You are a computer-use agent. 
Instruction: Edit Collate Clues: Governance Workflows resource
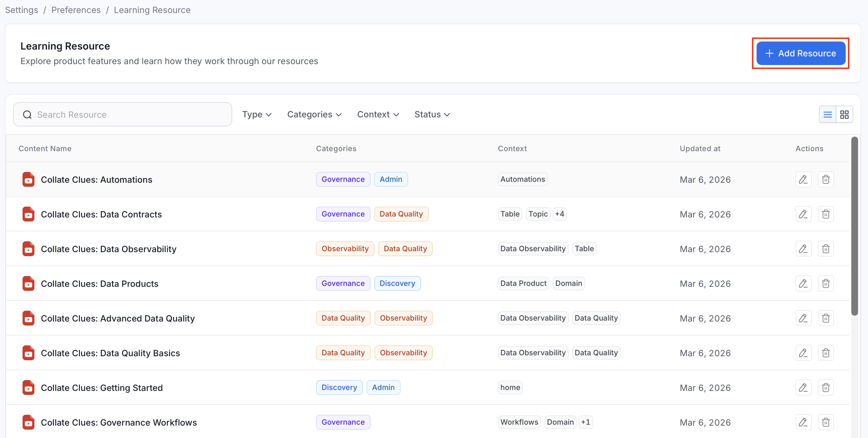pos(803,423)
